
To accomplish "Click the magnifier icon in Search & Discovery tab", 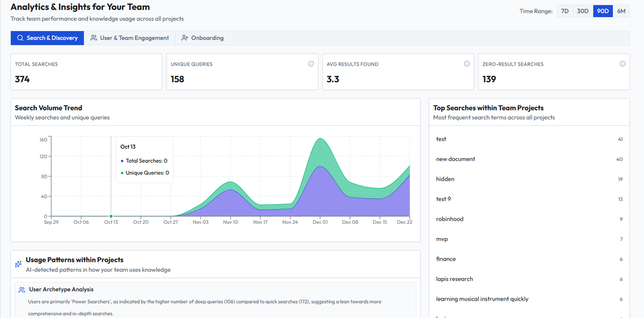I will 20,38.
